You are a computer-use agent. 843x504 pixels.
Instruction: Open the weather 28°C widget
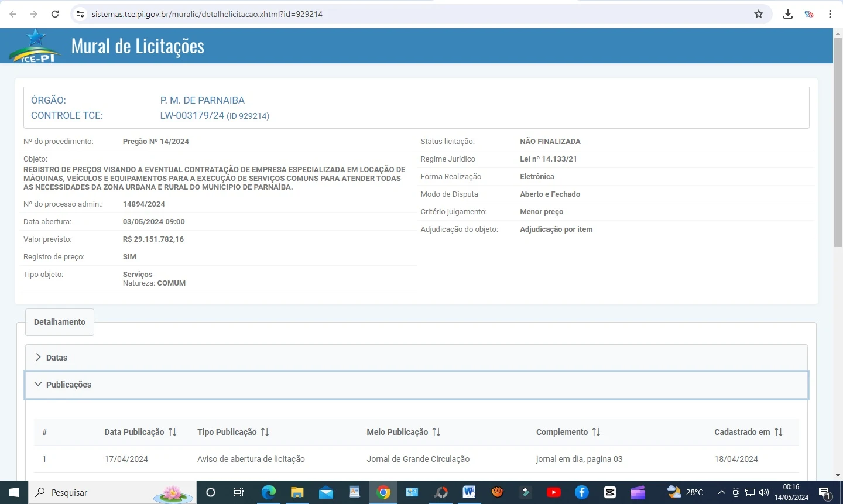[x=685, y=492]
